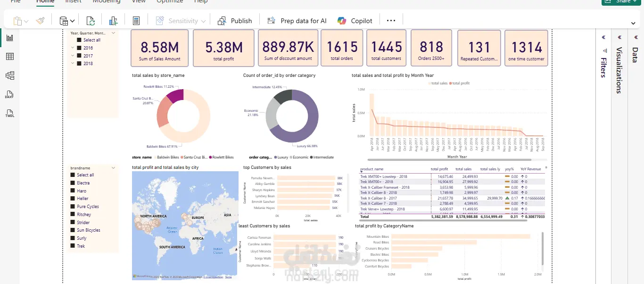Click the Get data cylinder icon
644x284 pixels.
(x=63, y=21)
